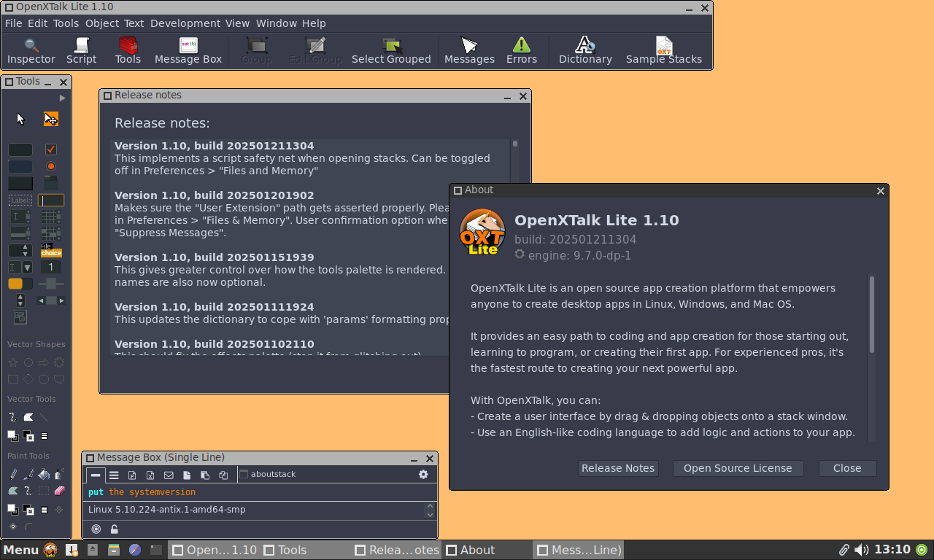Open the Development menu
Image resolution: width=934 pixels, height=560 pixels.
185,23
